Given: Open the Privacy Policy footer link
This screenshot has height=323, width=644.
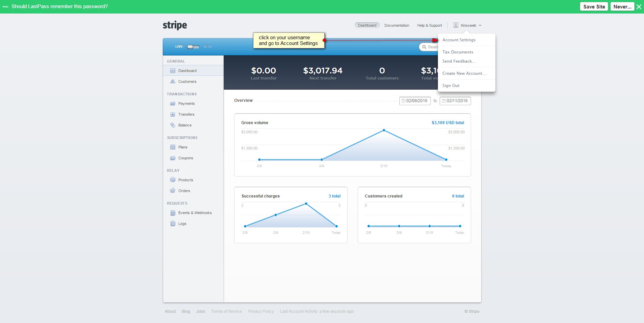Looking at the screenshot, I should pyautogui.click(x=261, y=312).
